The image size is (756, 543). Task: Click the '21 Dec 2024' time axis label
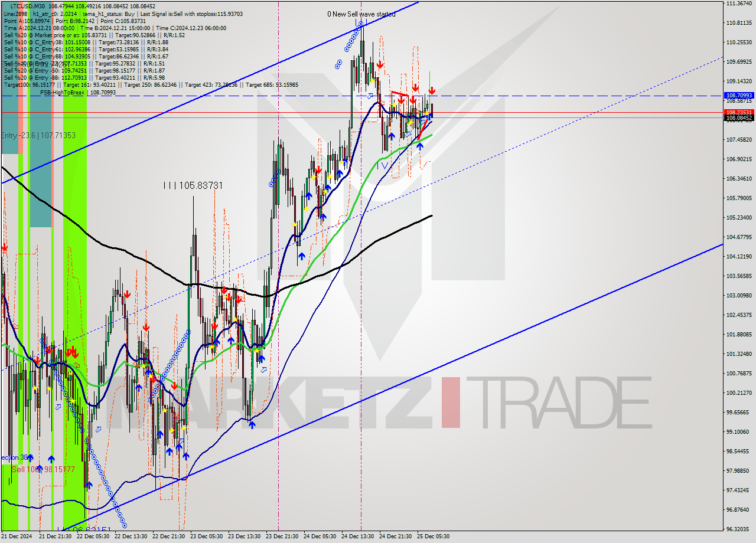click(x=17, y=537)
